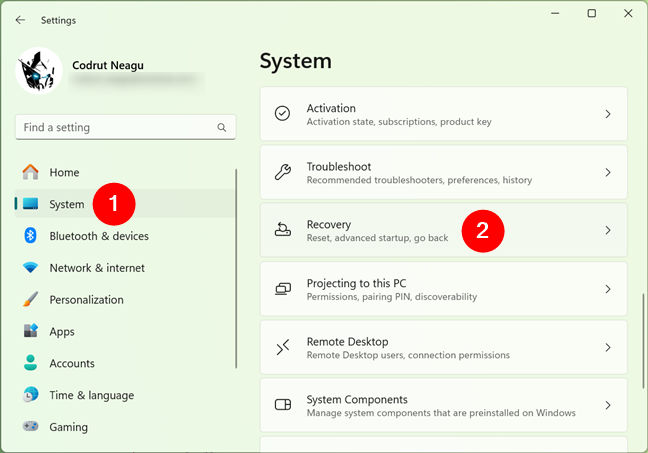Screen dimensions: 648x453
Task: Click 'Remote Desktop users, connection permissions' text
Action: (x=408, y=355)
